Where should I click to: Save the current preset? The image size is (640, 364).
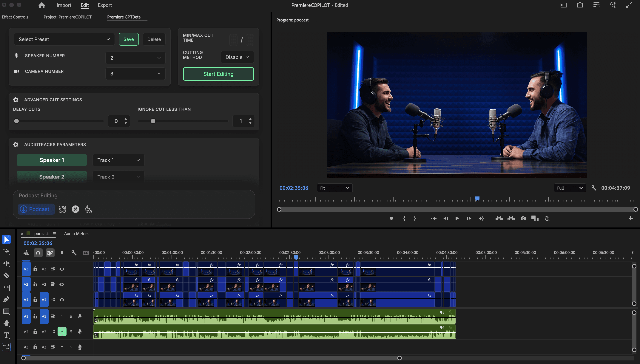pyautogui.click(x=128, y=39)
